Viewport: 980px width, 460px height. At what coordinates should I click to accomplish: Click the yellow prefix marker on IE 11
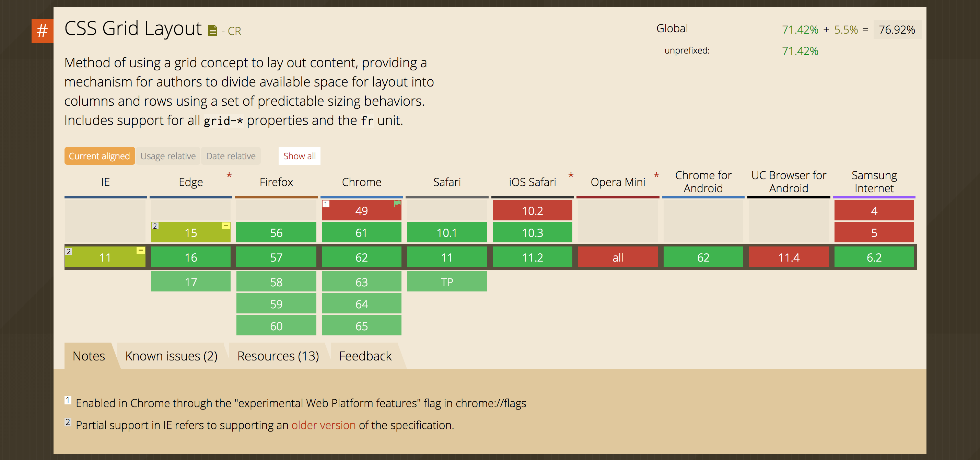[140, 250]
